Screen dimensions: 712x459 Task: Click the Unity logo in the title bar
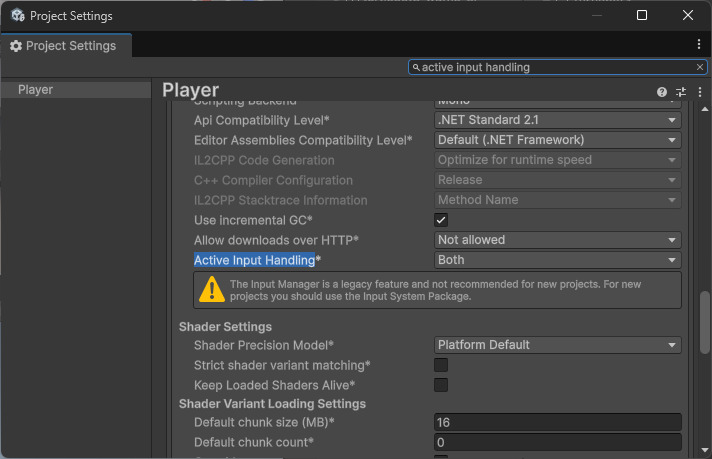[x=16, y=16]
